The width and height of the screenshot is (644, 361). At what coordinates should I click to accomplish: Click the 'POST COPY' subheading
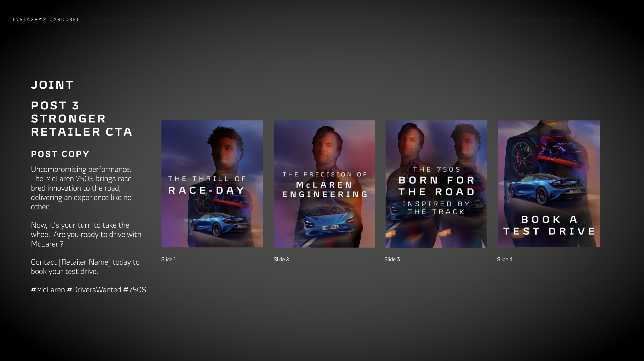[60, 154]
